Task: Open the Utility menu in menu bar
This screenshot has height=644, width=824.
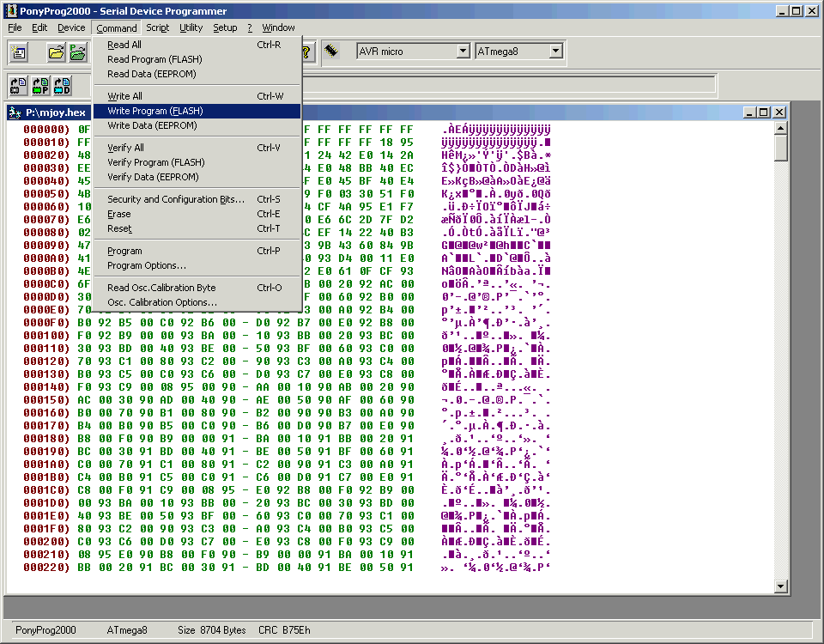Action: (x=191, y=27)
